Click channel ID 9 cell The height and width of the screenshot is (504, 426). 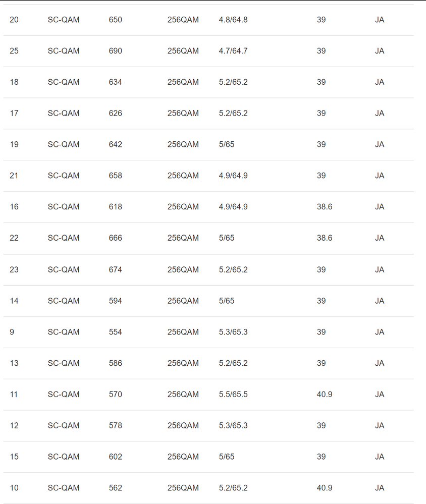click(x=12, y=332)
